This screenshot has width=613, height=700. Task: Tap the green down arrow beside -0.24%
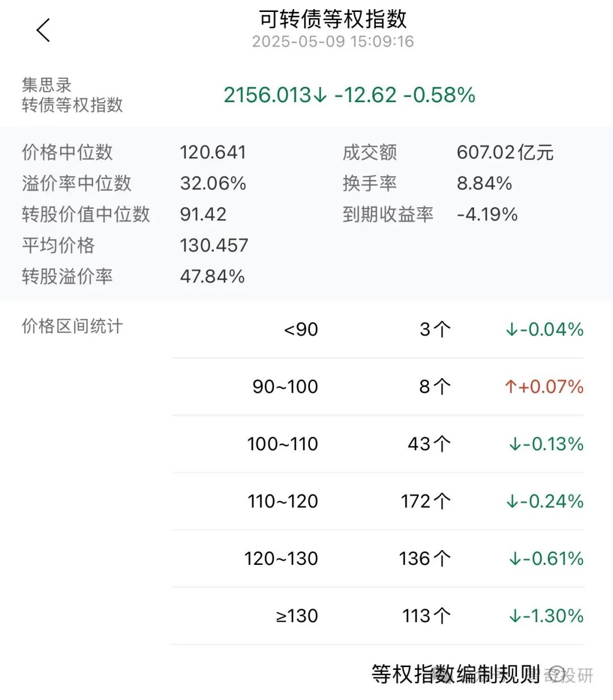pyautogui.click(x=513, y=501)
